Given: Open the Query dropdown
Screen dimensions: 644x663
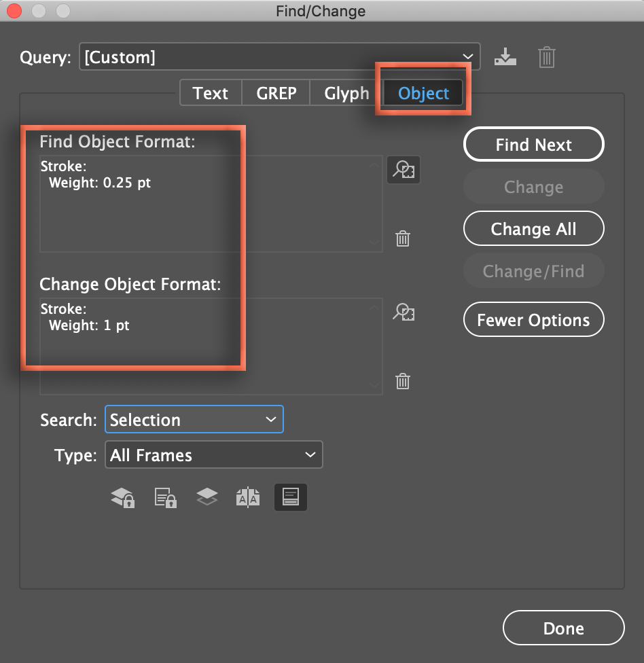Looking at the screenshot, I should (x=279, y=57).
